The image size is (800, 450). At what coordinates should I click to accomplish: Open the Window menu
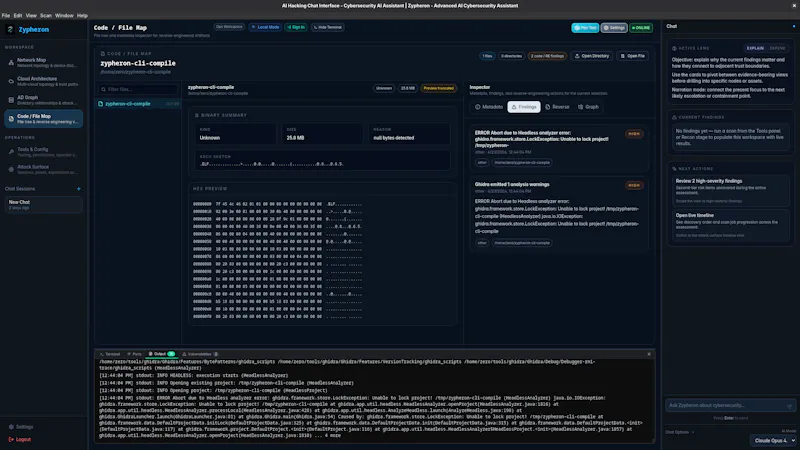[64, 15]
